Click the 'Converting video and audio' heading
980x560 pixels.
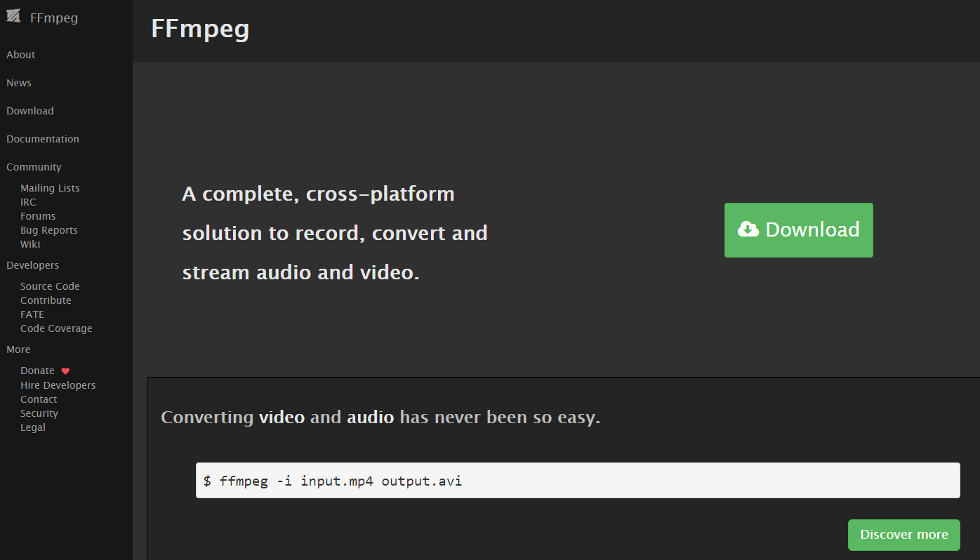coord(380,418)
